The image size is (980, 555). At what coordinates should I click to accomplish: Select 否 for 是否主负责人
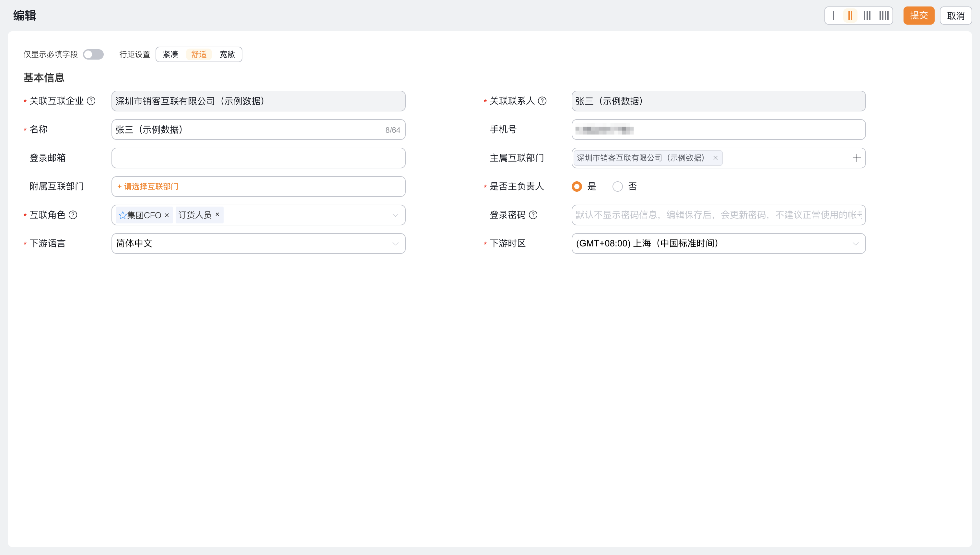(618, 187)
